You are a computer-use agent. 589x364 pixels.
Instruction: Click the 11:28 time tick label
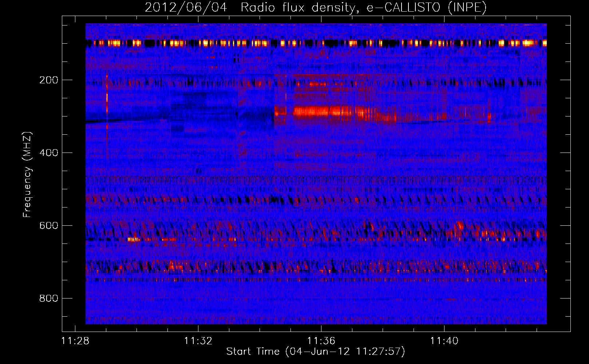[75, 341]
